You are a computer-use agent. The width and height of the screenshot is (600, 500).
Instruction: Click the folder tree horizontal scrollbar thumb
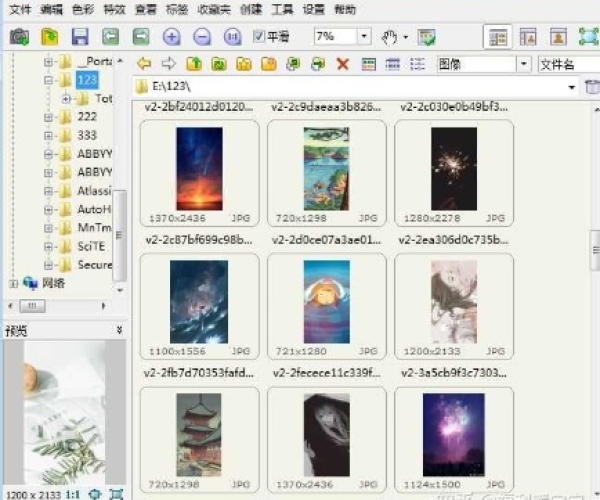pos(33,306)
